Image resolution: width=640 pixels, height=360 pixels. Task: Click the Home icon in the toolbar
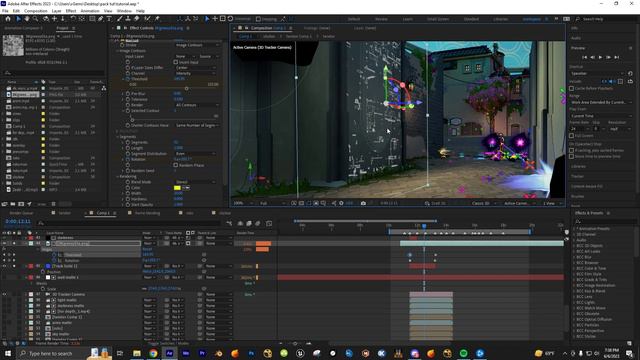(x=8, y=19)
